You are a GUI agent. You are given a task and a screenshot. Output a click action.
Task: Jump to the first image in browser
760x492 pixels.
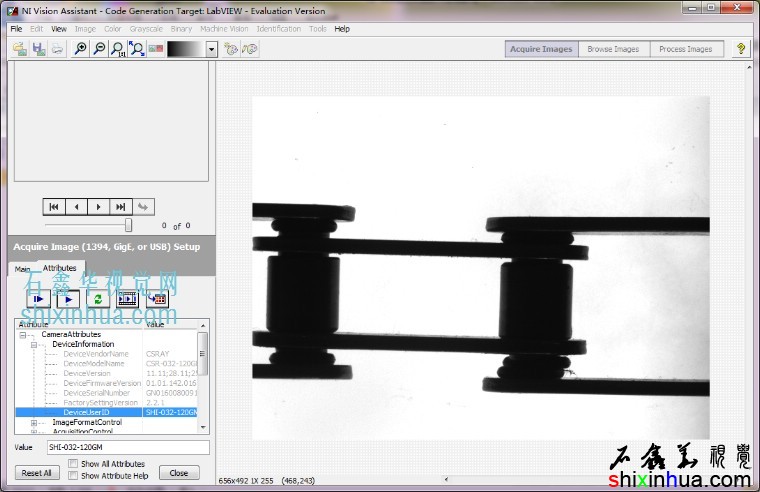coord(54,207)
